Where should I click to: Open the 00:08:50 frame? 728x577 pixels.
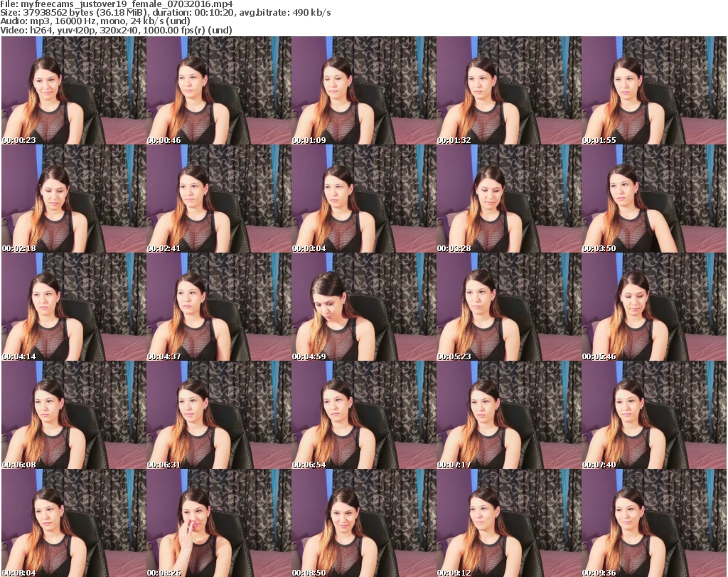coord(363,523)
